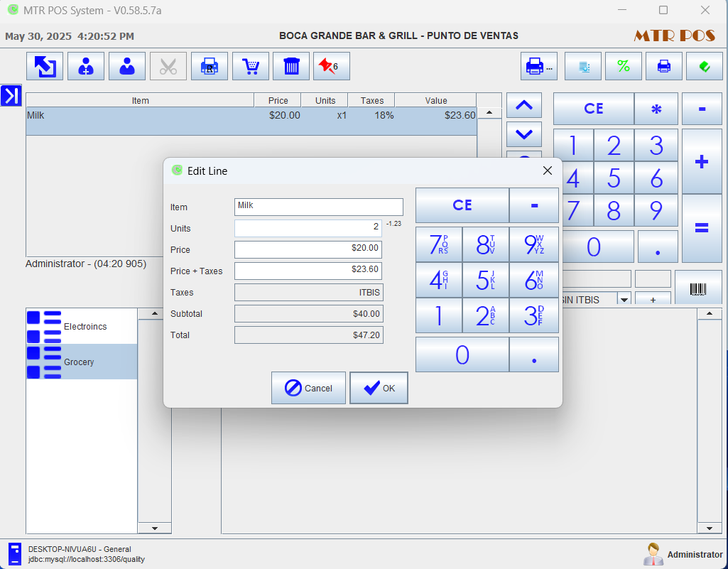Click CE on the main POS keypad
728x569 pixels.
[593, 109]
